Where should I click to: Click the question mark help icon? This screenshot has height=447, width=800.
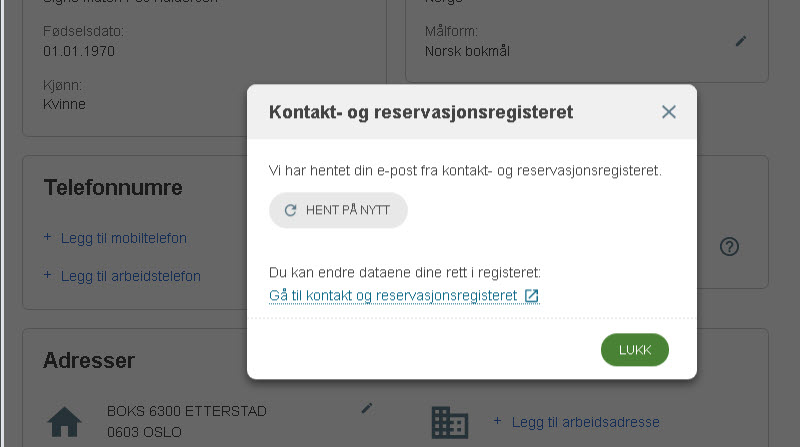729,246
